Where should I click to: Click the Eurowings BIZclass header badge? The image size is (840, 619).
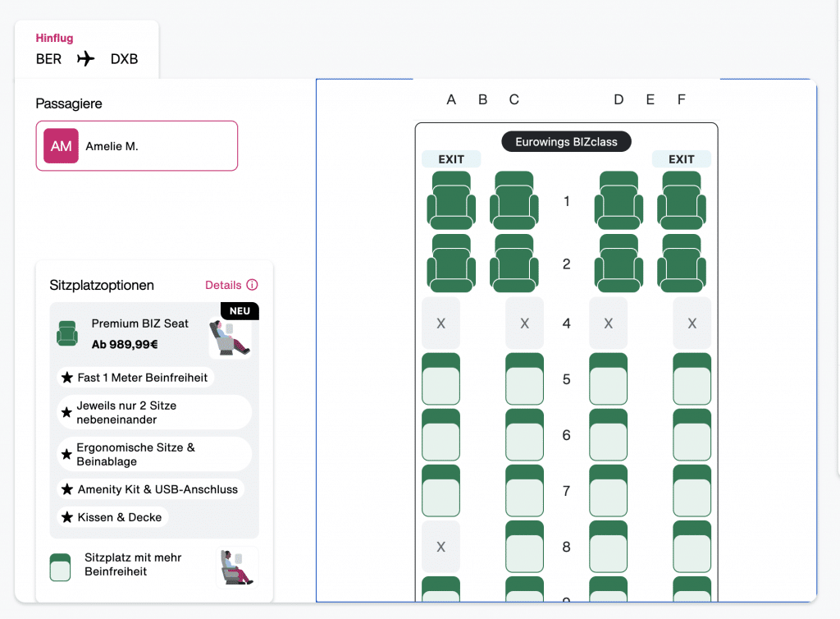(566, 141)
